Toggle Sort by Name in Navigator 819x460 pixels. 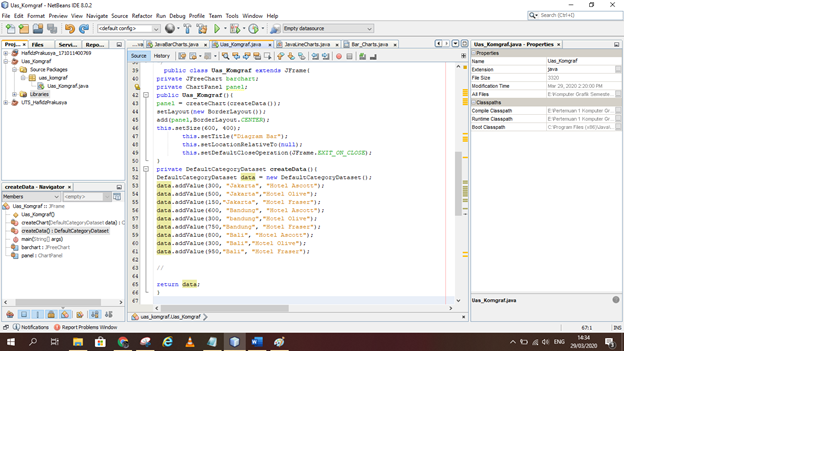click(95, 314)
